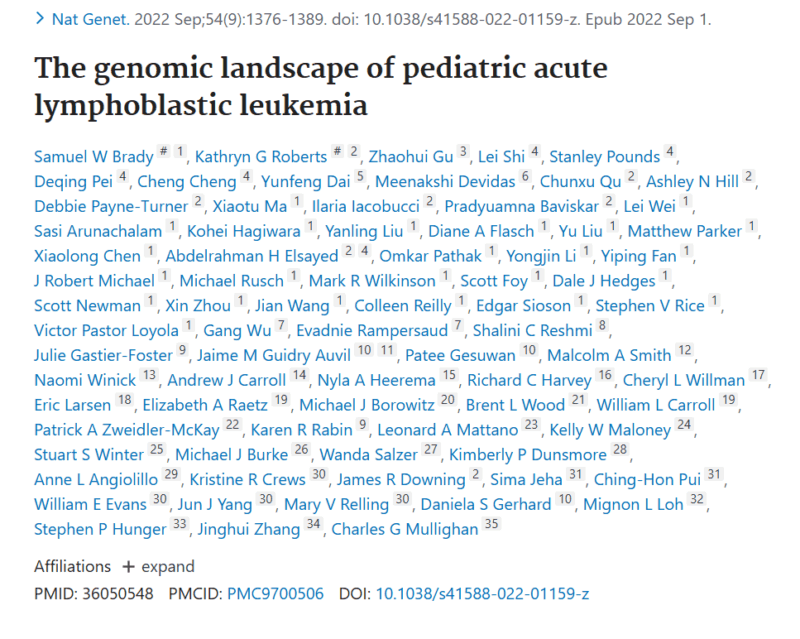
Task: Open author James R Downing
Action: pos(401,480)
